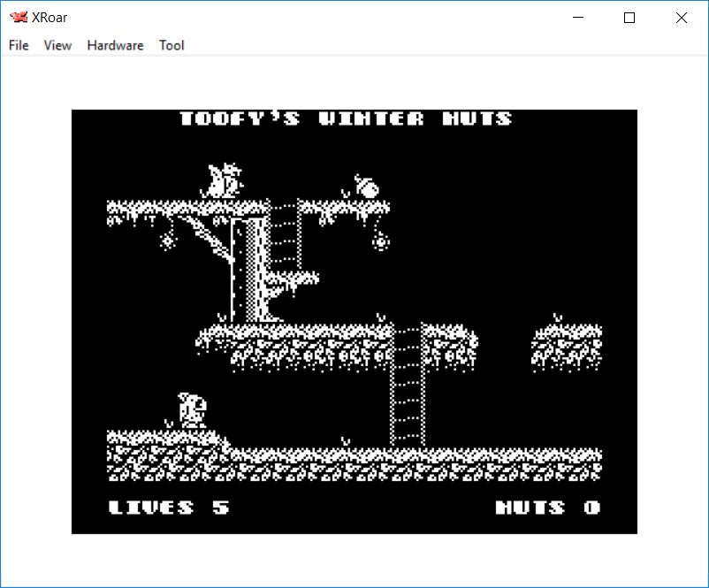Maximize the XRoar window

pyautogui.click(x=629, y=18)
